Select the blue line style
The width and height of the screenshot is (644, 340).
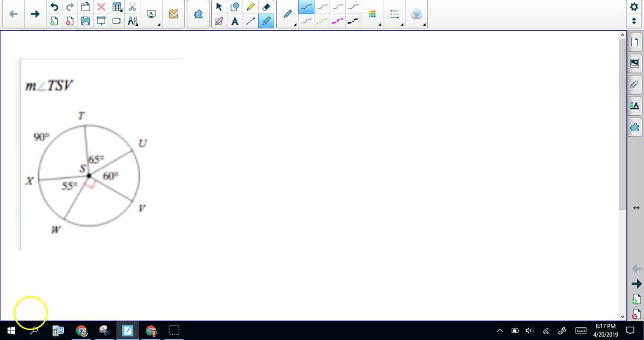353,7
